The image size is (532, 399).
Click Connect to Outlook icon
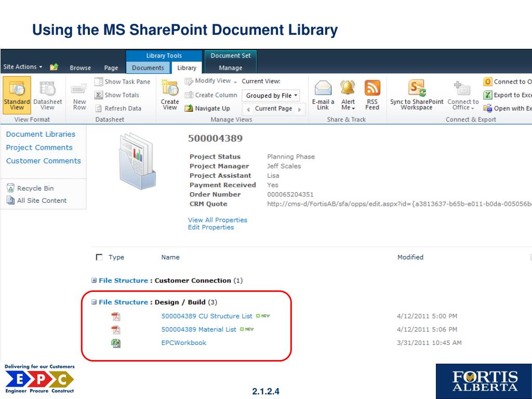point(487,82)
